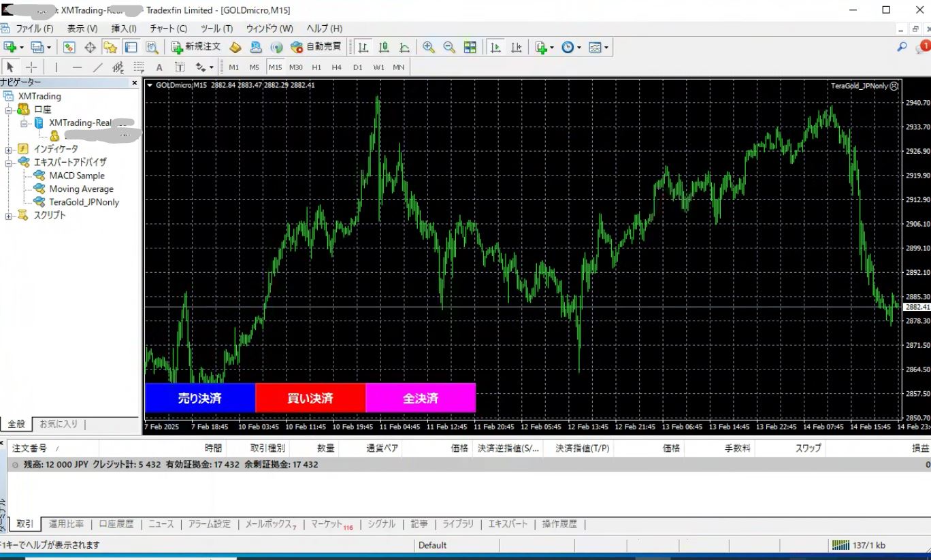
Task: Open the ツール (T) menu
Action: pyautogui.click(x=216, y=29)
